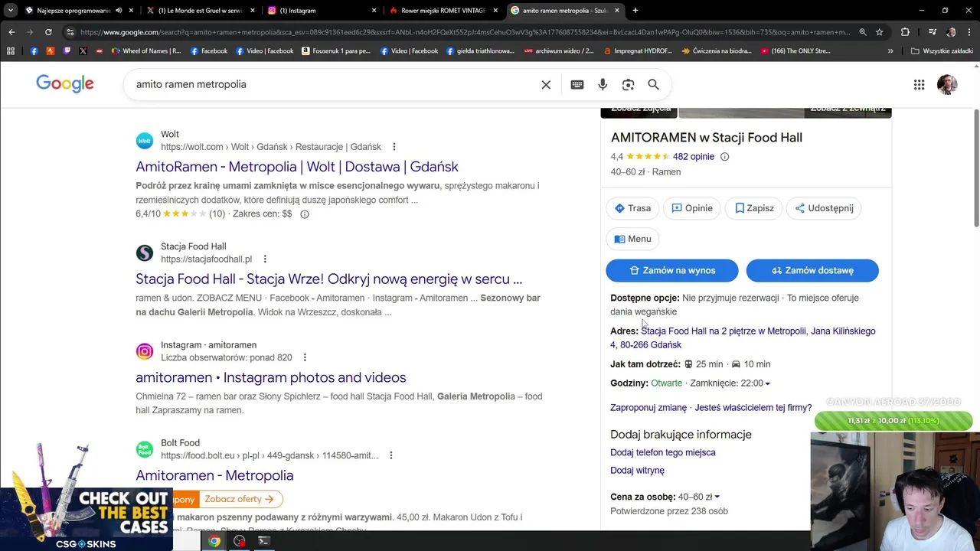Open more options for the Bolt Food result
The height and width of the screenshot is (551, 980).
[390, 455]
